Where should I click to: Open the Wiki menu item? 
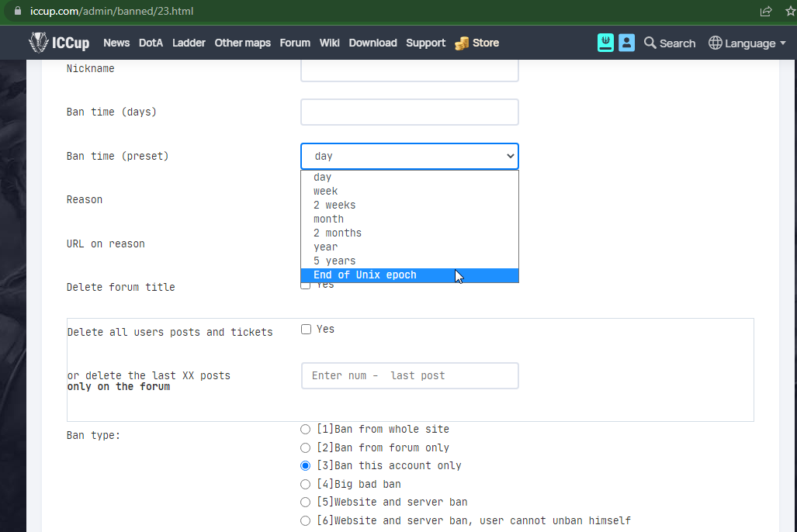tap(329, 43)
